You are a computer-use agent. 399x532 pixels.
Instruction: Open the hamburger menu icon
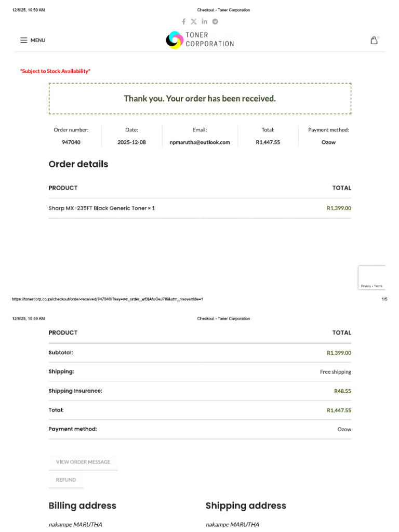pos(24,40)
